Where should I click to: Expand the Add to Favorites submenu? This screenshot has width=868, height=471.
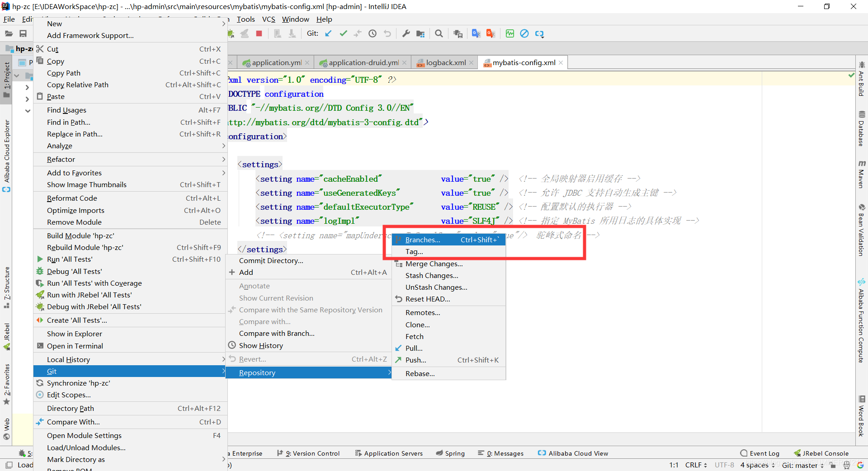[130, 173]
